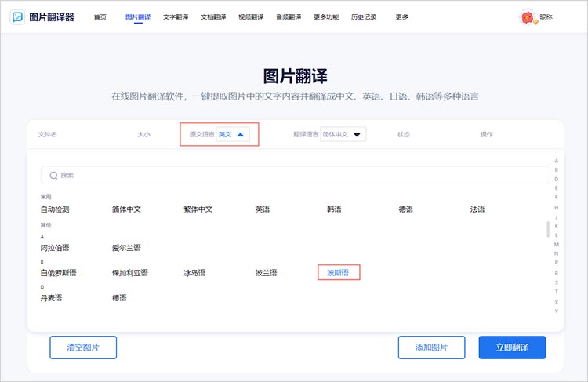The height and width of the screenshot is (382, 588).
Task: Jump to Y in the alphabet index
Action: coord(557,311)
